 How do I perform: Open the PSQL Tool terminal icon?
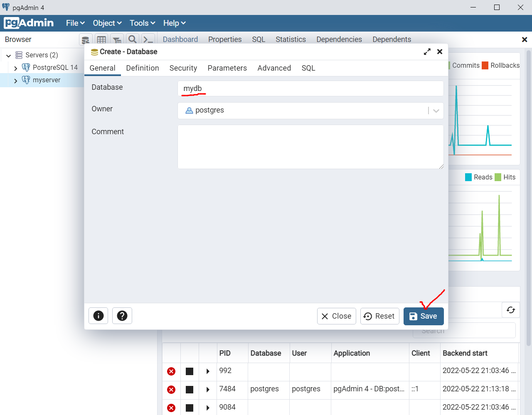pyautogui.click(x=148, y=39)
